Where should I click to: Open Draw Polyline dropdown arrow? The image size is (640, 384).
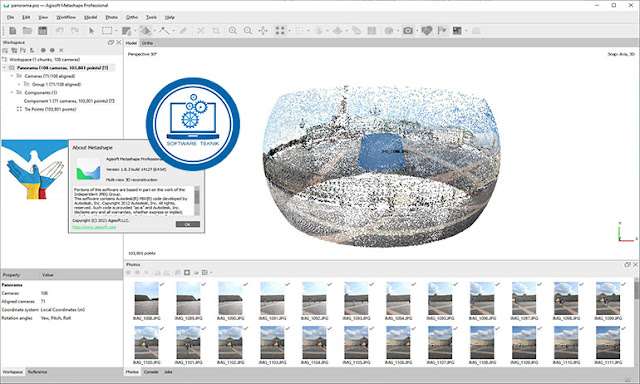[173, 31]
